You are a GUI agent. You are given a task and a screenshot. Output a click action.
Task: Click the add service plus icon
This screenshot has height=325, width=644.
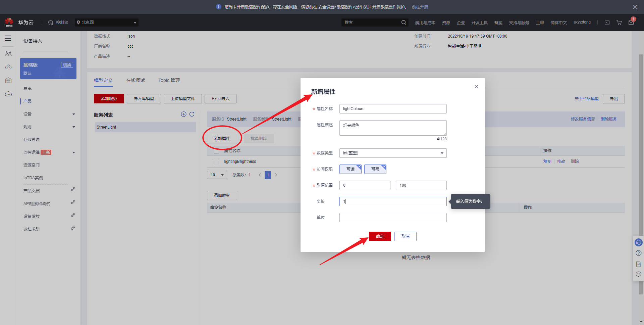[183, 114]
